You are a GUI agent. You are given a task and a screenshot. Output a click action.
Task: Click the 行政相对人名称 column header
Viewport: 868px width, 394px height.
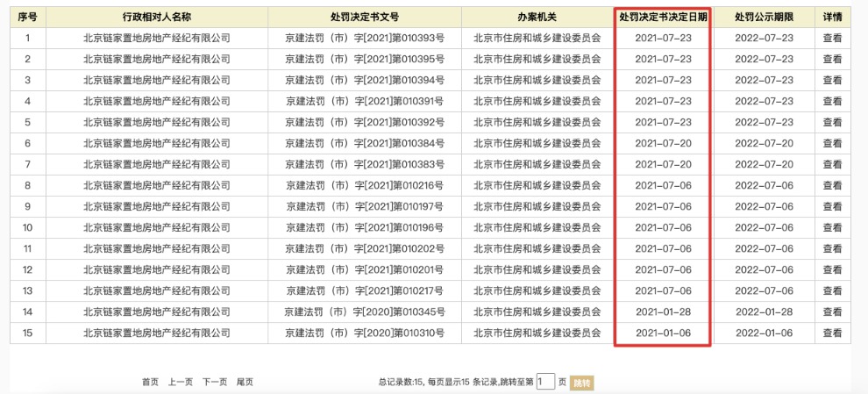[157, 18]
